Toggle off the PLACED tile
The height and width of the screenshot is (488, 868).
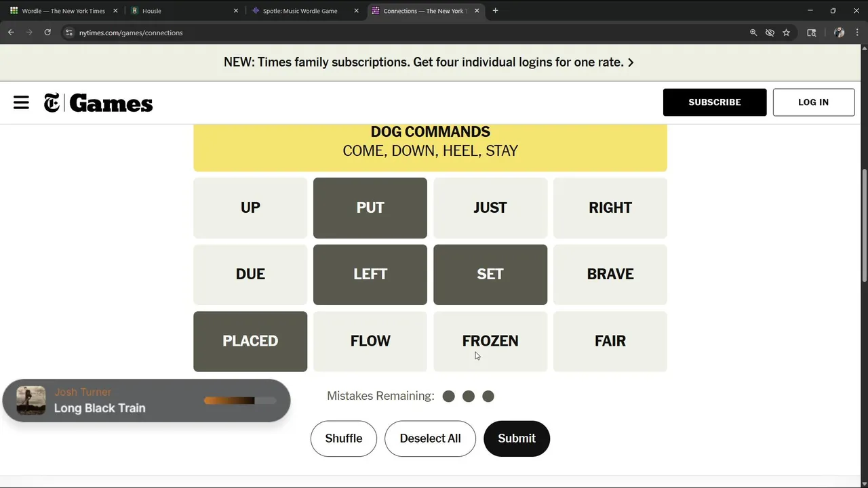250,341
